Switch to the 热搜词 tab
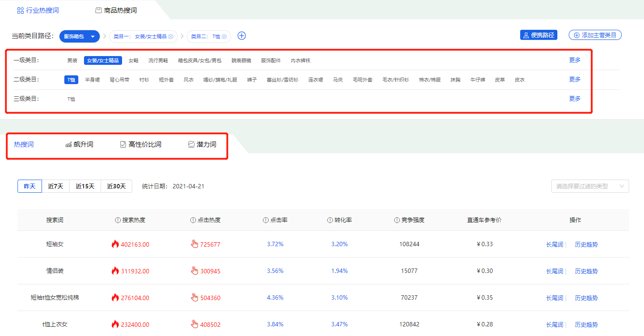Screen dimensions: 644x336 click(x=24, y=144)
